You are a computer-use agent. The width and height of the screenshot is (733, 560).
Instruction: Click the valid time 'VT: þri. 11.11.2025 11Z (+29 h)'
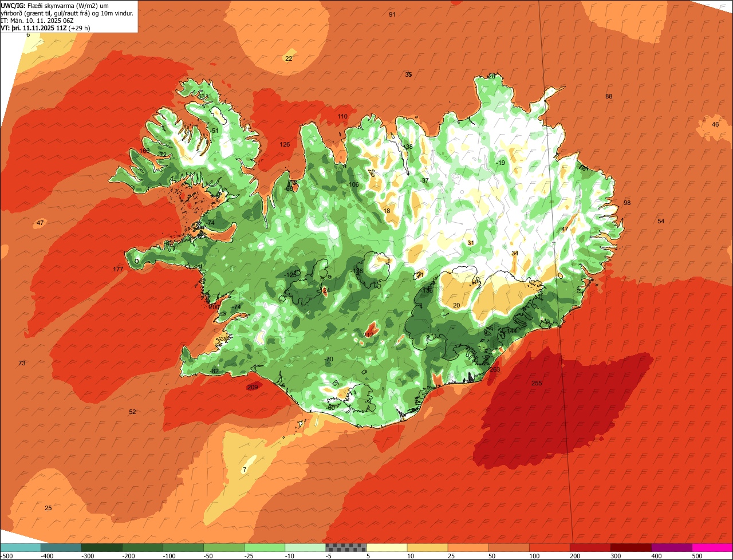click(46, 28)
